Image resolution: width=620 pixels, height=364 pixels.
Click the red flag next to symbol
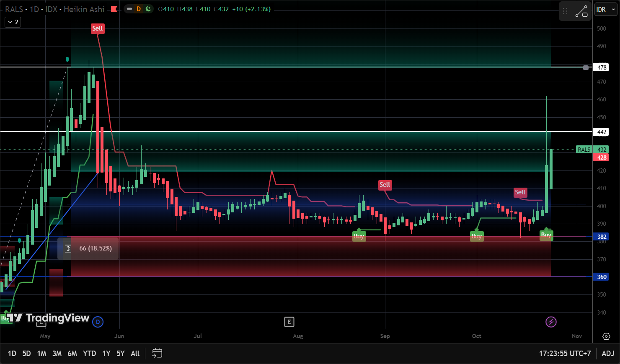pos(114,9)
